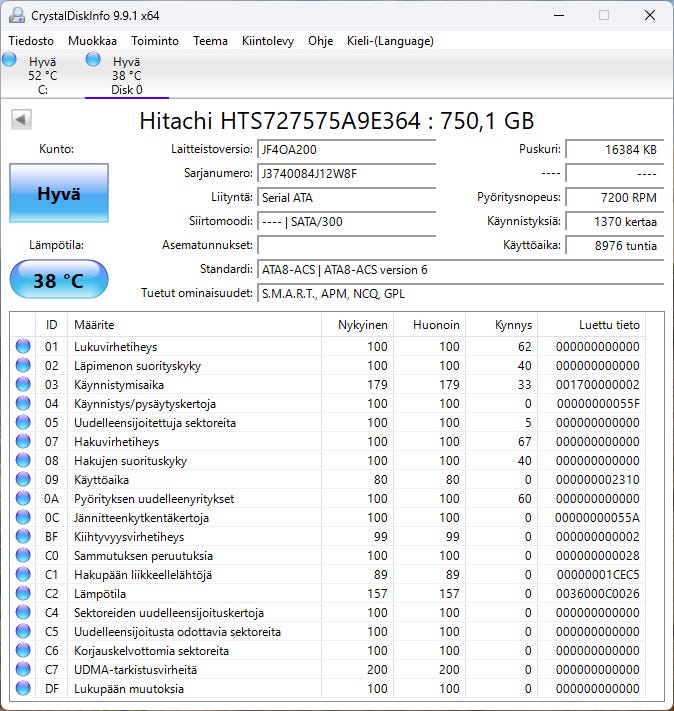Click status orb for 0A Pyörityksen uudelleenyritykset
The height and width of the screenshot is (711, 674).
click(x=23, y=498)
